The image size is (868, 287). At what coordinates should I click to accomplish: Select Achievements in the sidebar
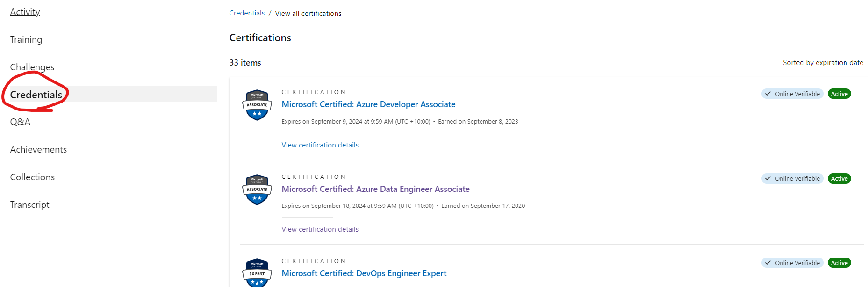(x=38, y=149)
